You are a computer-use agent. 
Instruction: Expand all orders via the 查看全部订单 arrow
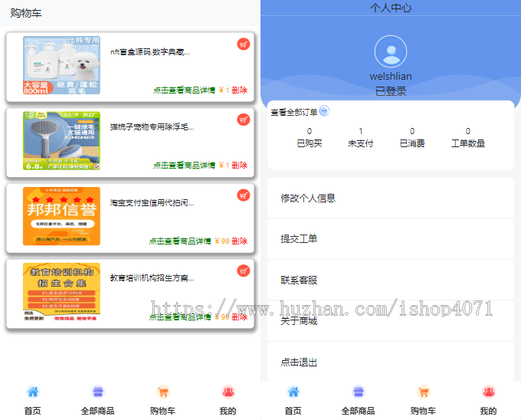point(324,112)
